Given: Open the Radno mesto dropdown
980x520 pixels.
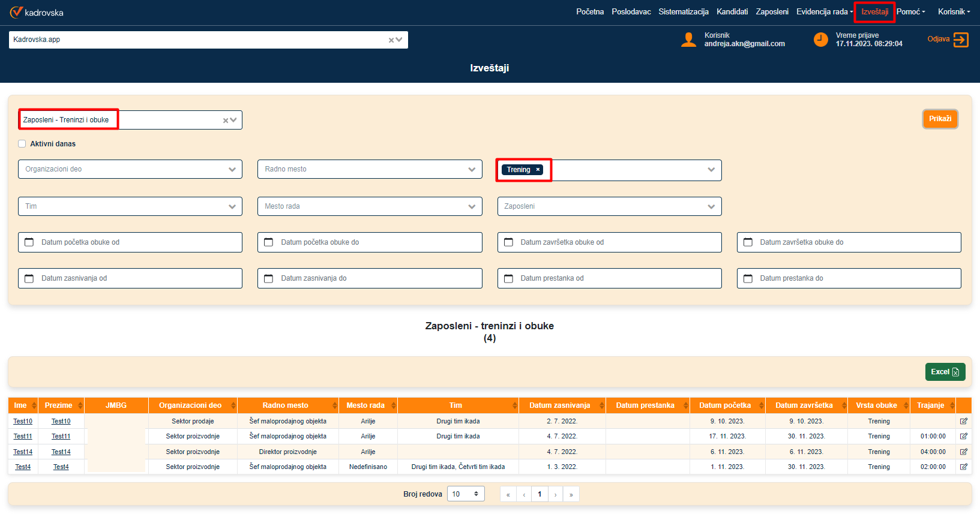Looking at the screenshot, I should [x=471, y=169].
